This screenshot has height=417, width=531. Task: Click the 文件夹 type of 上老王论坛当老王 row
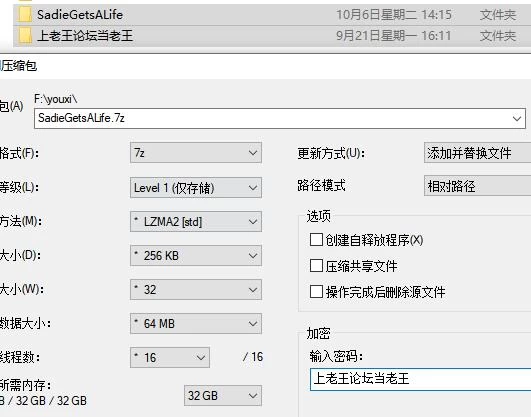click(498, 36)
